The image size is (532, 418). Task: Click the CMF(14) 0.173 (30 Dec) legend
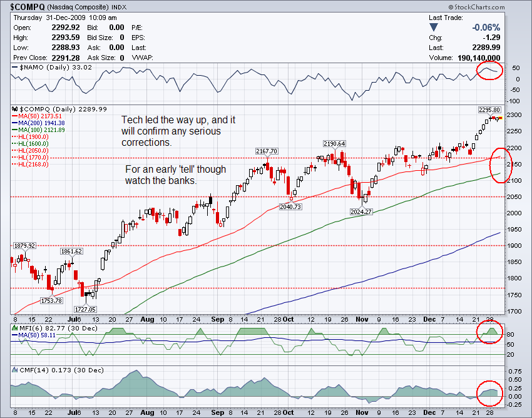[x=61, y=370]
